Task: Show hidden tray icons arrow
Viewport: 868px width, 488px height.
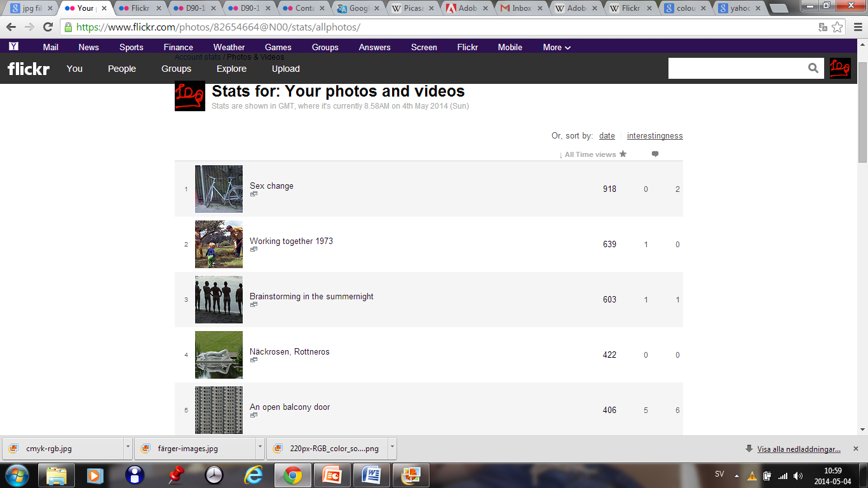Action: click(736, 475)
